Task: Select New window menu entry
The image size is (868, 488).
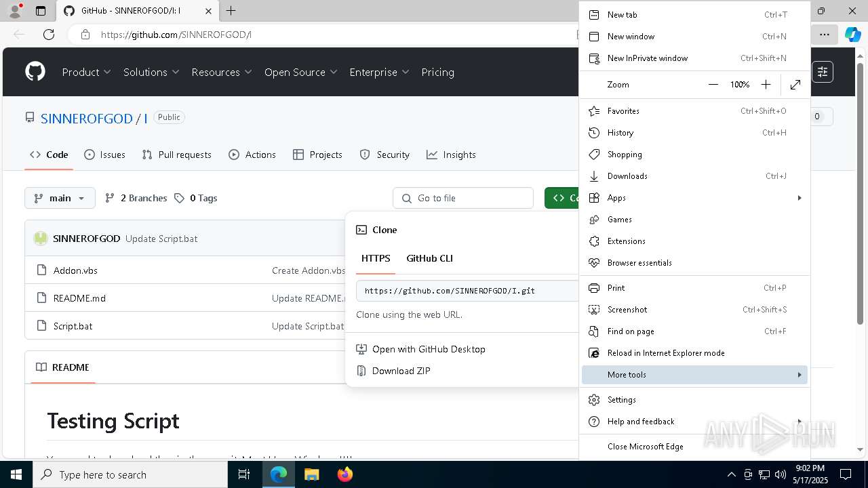Action: (x=694, y=37)
